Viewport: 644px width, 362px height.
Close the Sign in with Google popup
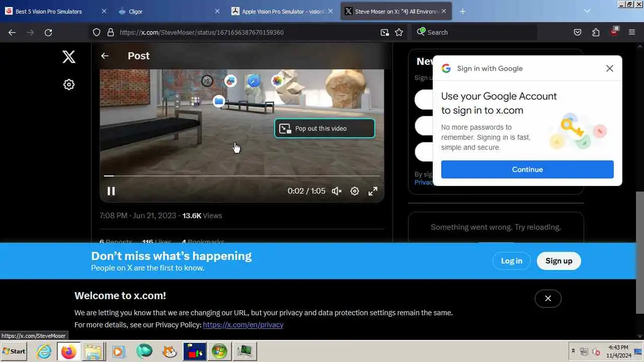(609, 68)
